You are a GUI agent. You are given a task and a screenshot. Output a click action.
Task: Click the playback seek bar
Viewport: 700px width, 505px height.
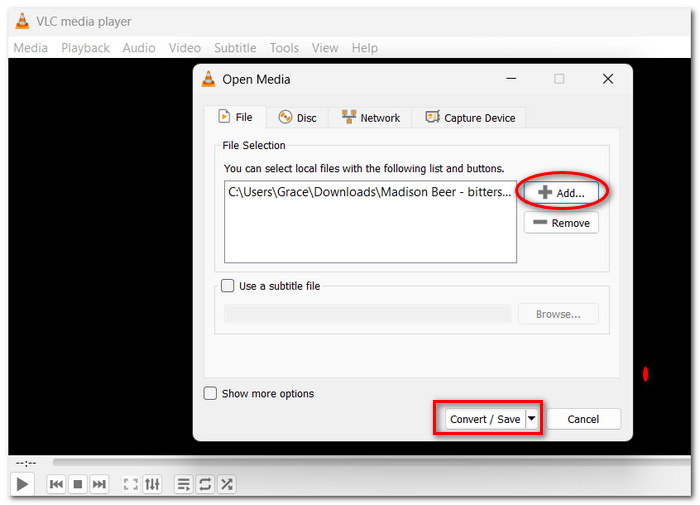[371, 462]
